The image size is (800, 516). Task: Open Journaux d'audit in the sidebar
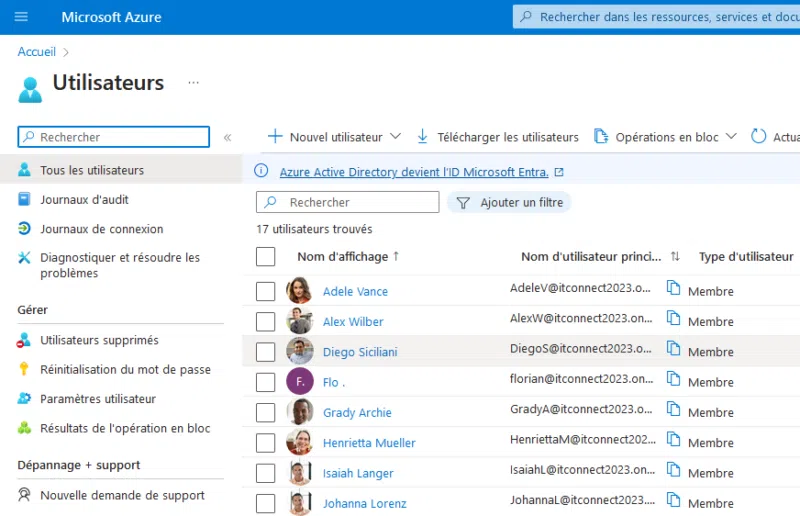point(84,199)
